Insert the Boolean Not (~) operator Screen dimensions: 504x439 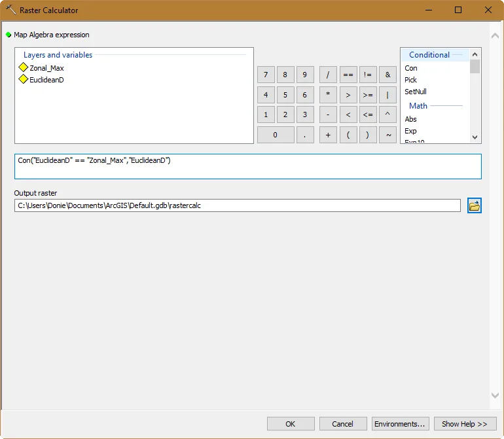point(387,135)
